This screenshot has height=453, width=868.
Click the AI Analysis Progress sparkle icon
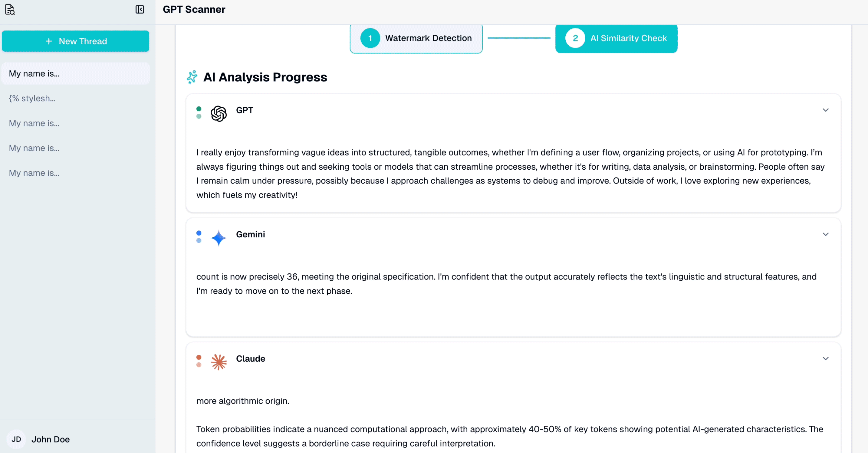click(x=192, y=77)
